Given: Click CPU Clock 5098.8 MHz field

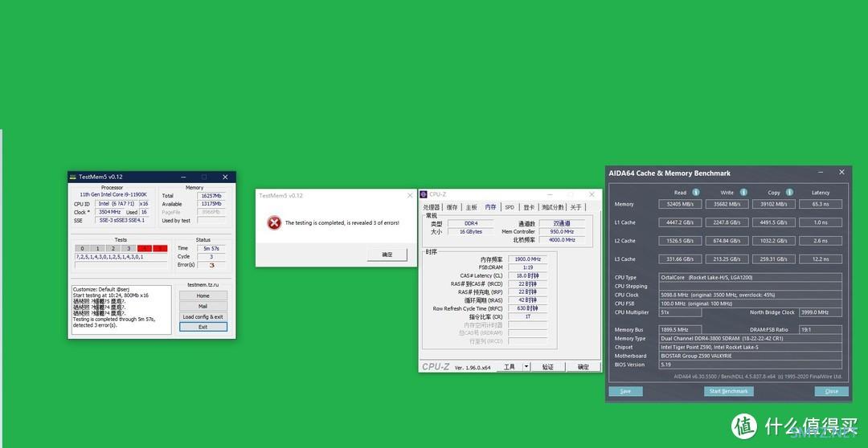Looking at the screenshot, I should 751,295.
